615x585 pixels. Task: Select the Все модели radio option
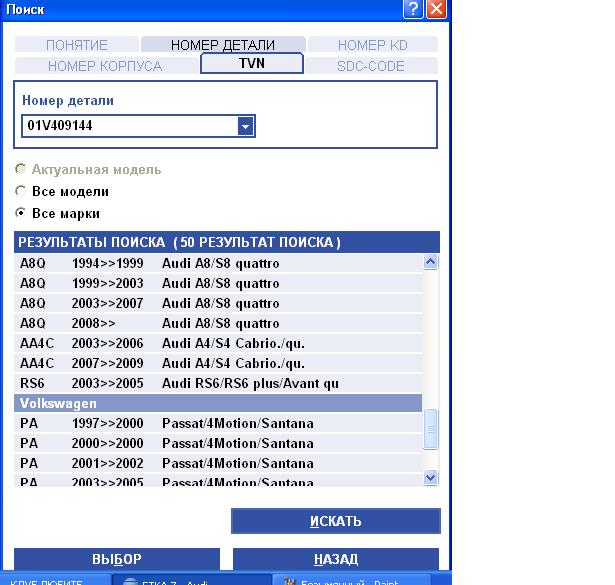21,191
